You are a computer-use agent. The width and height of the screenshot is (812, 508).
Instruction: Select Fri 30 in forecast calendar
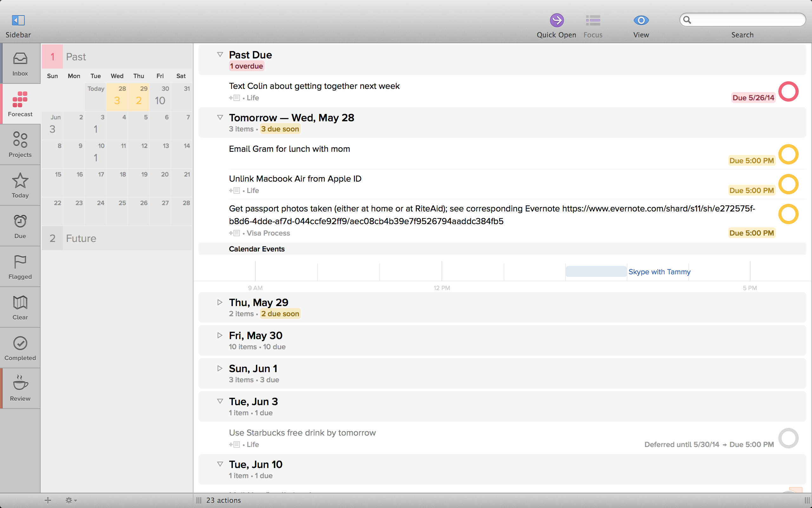tap(160, 97)
